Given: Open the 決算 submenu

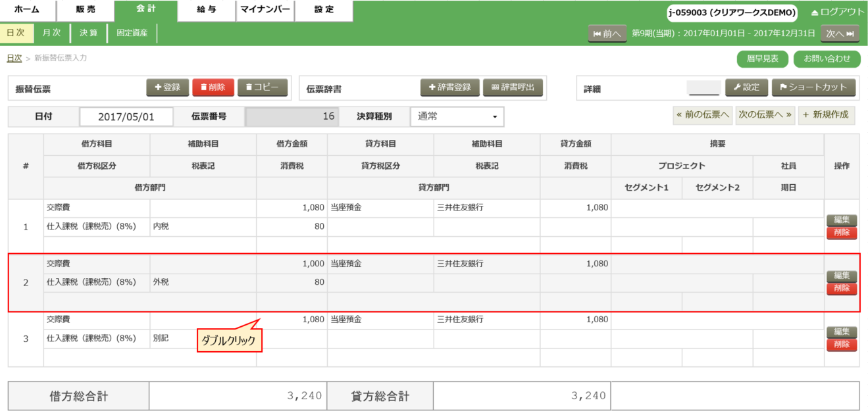Looking at the screenshot, I should [89, 33].
